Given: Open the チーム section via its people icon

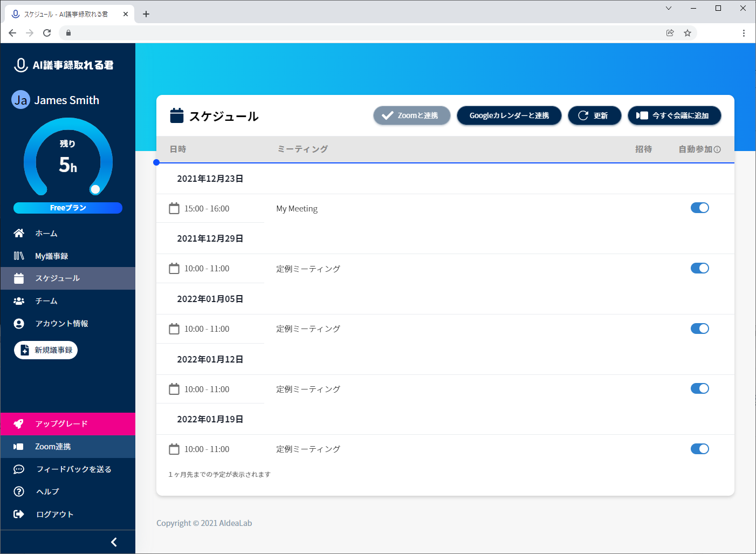Looking at the screenshot, I should 19,300.
